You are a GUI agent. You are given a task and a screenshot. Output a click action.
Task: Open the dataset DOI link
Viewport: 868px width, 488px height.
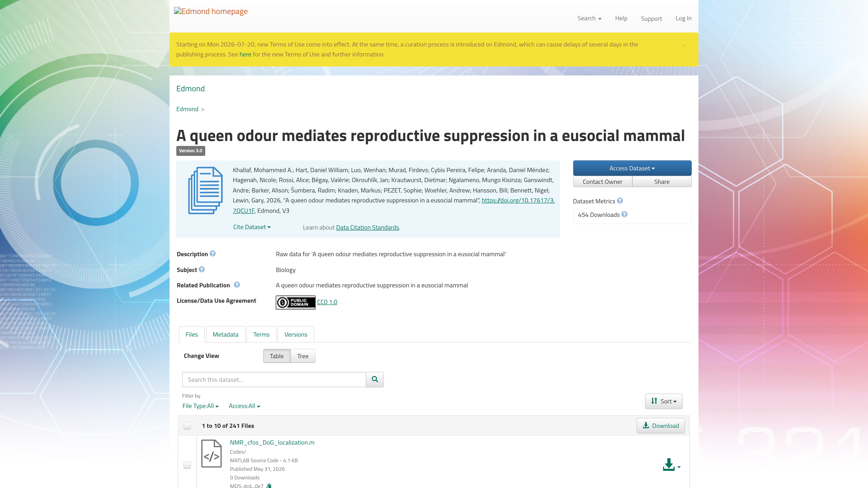518,200
